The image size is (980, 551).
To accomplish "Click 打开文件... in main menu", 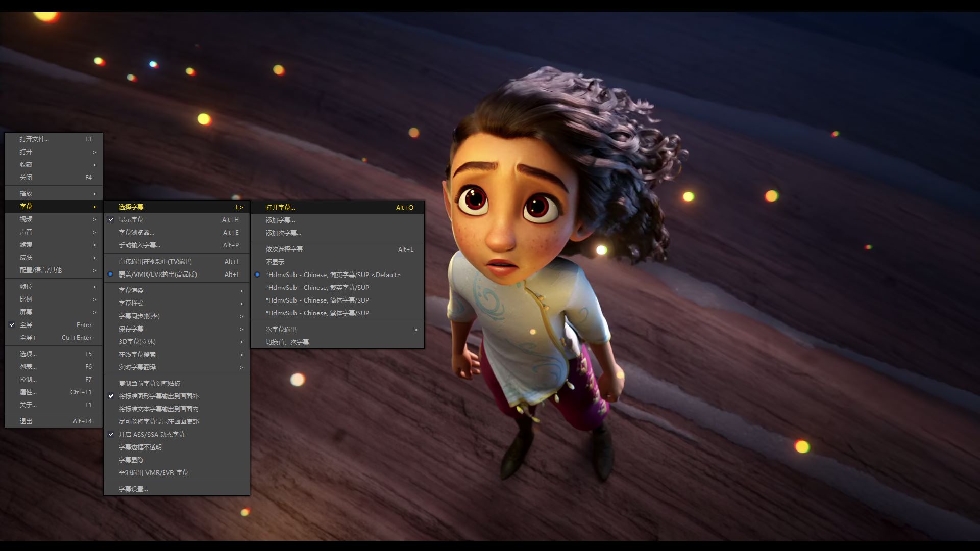I will (34, 139).
